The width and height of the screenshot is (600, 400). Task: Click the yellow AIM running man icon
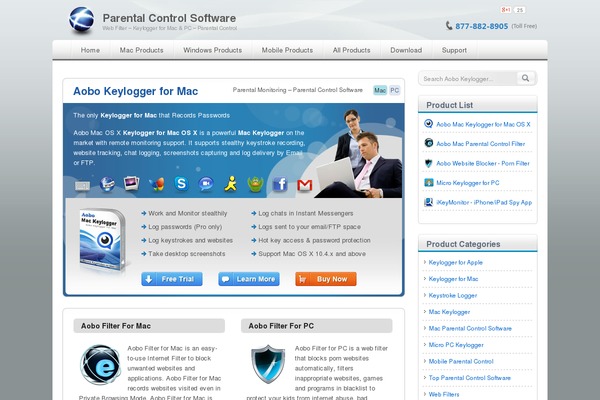pyautogui.click(x=230, y=184)
